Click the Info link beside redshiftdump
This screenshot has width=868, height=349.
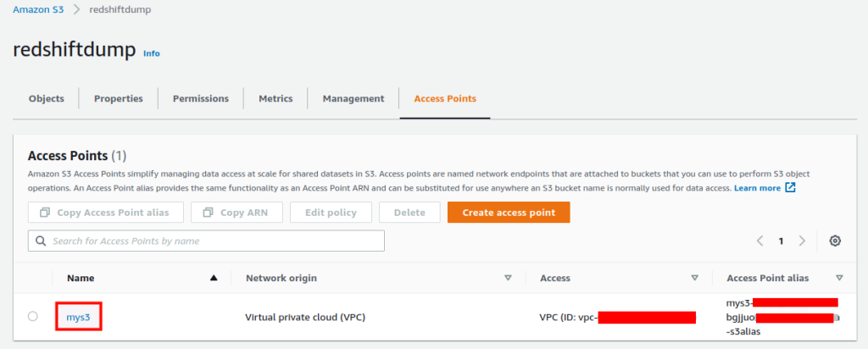151,53
